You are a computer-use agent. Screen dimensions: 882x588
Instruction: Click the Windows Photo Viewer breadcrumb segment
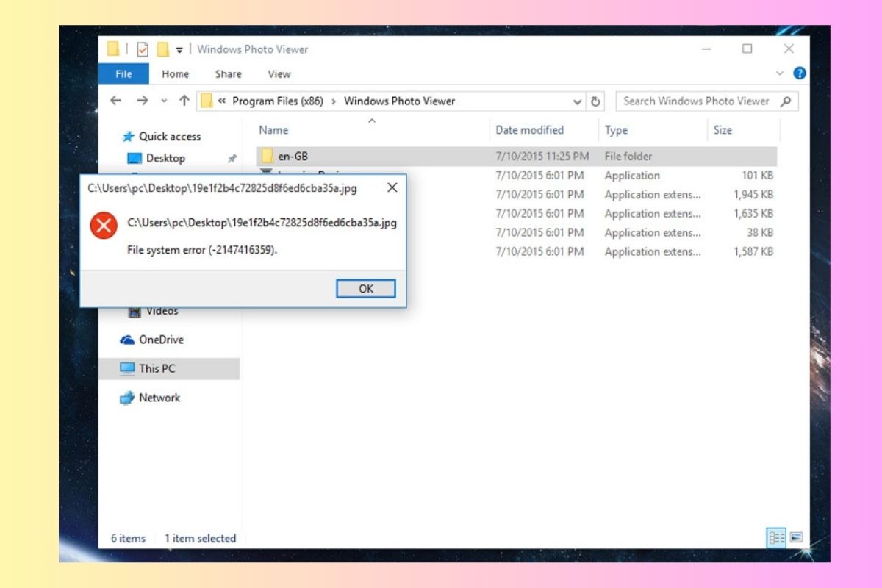pyautogui.click(x=400, y=101)
